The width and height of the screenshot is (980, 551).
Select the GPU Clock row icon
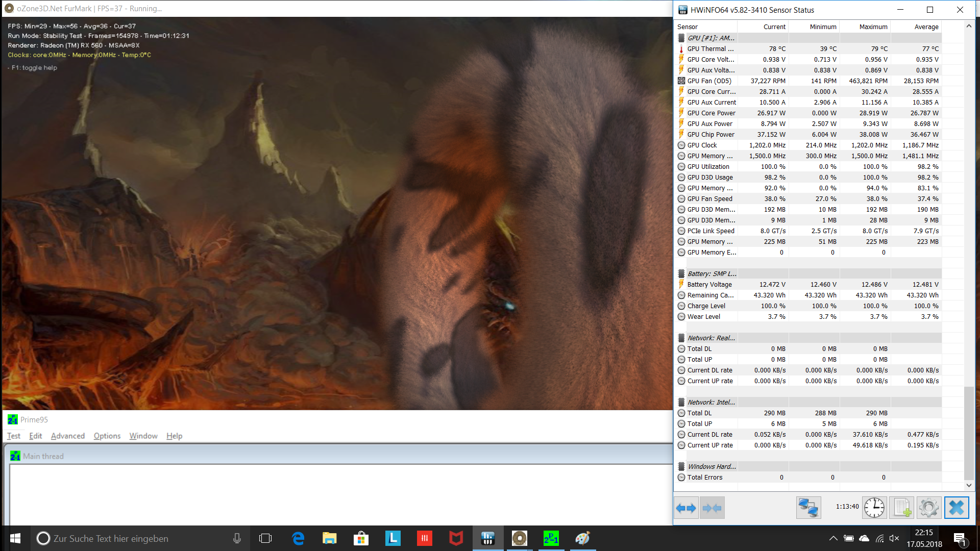pyautogui.click(x=681, y=145)
